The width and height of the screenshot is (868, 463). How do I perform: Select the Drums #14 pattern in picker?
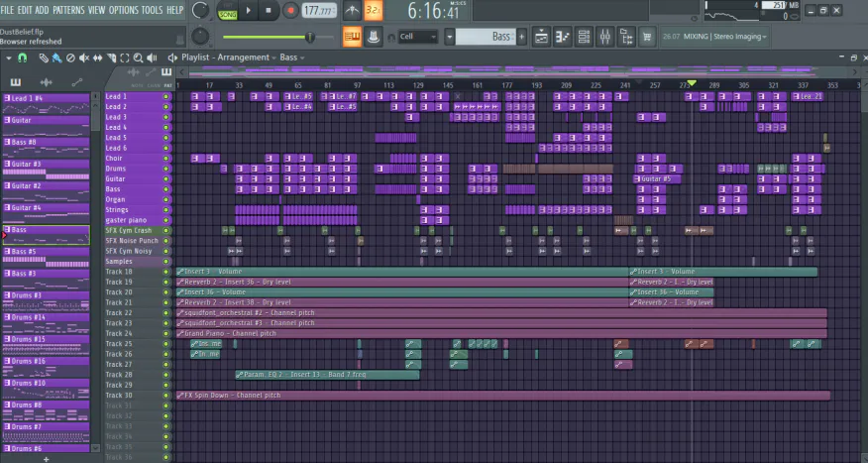46,323
